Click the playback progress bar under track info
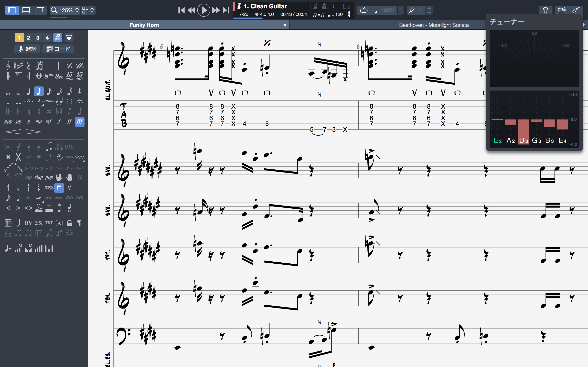 point(293,18)
